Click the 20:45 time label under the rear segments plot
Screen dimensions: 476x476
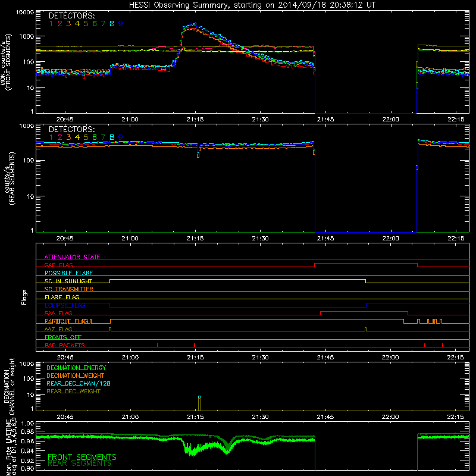[65, 239]
